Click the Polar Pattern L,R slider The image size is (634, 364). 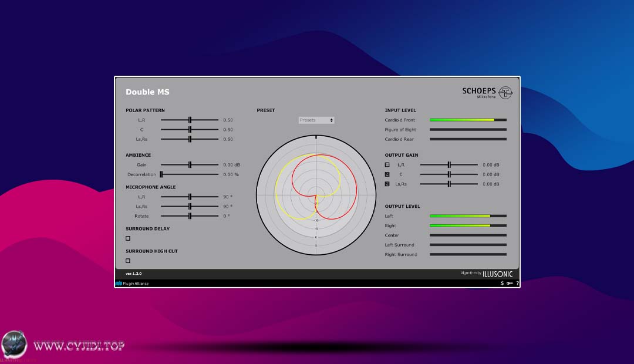click(x=190, y=120)
